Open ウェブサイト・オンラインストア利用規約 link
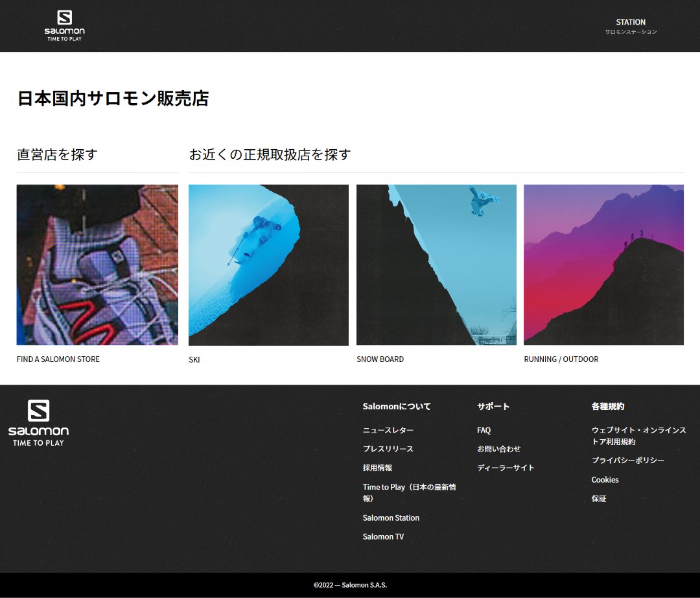This screenshot has width=700, height=598. pyautogui.click(x=639, y=435)
